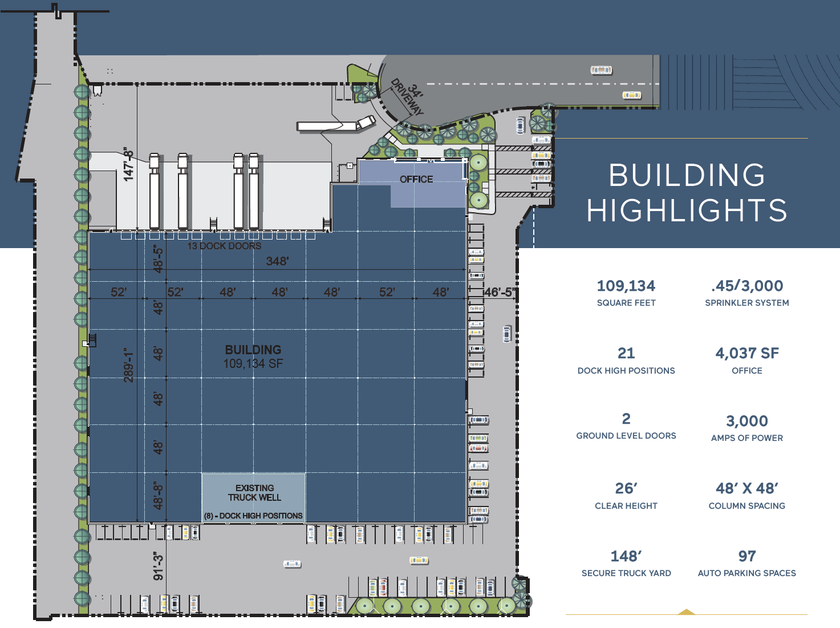The width and height of the screenshot is (840, 628).
Task: Click the 148' Secure Truck Yard highlight
Action: point(626,563)
